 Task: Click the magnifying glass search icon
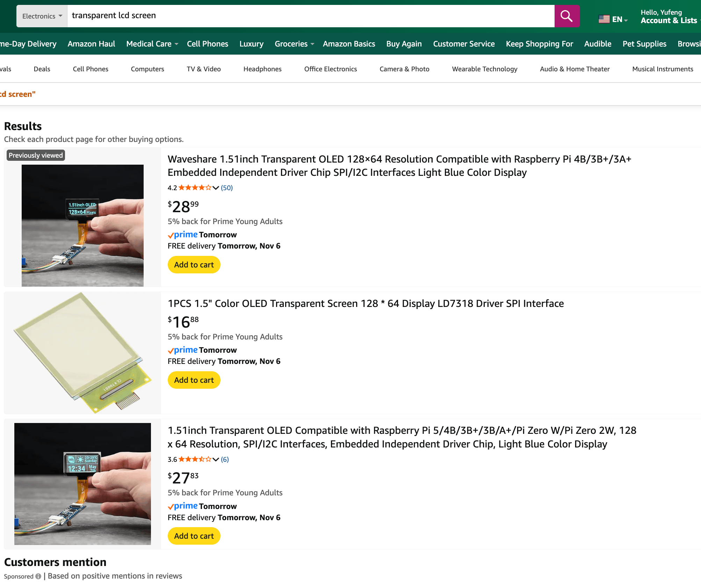pyautogui.click(x=566, y=16)
